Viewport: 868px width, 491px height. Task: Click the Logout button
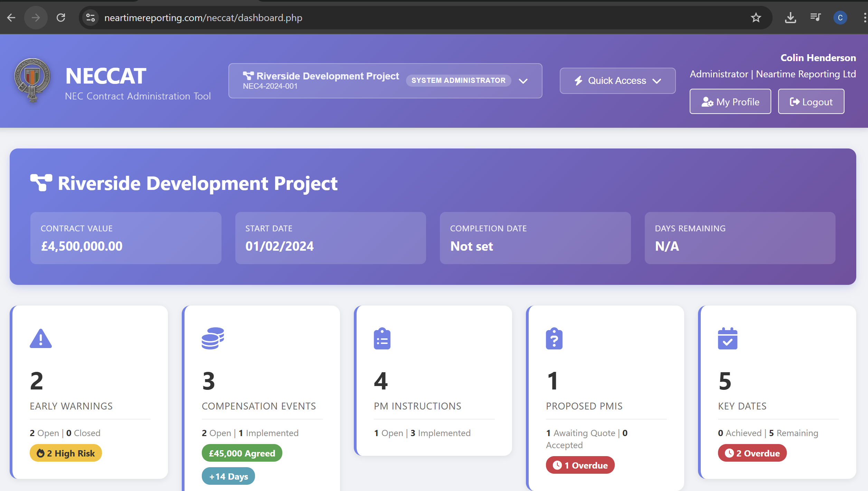tap(811, 102)
